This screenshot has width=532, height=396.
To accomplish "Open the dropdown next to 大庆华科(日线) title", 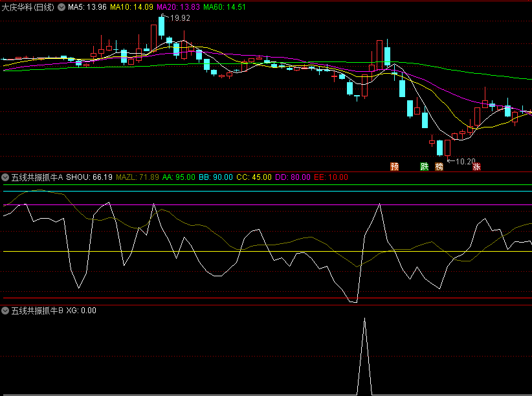I will pos(61,7).
